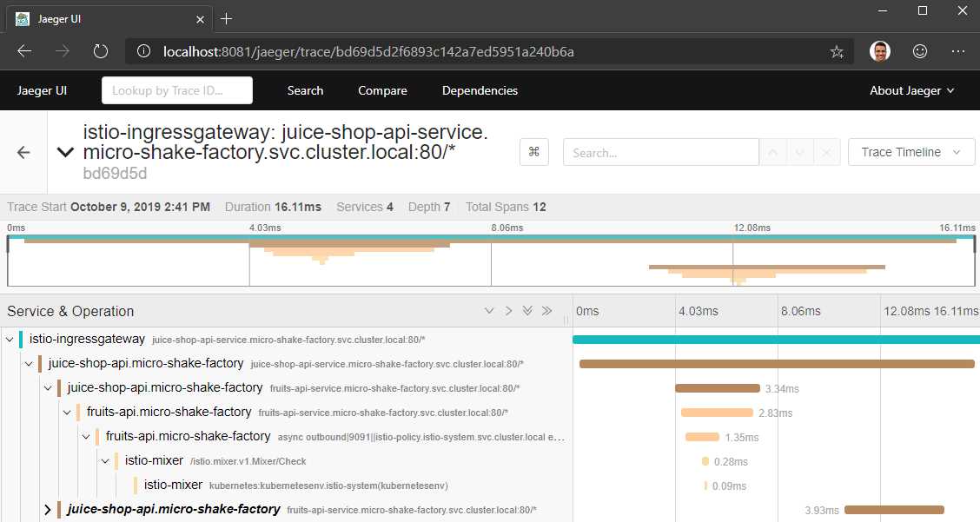Focus the span Search field

(x=660, y=153)
